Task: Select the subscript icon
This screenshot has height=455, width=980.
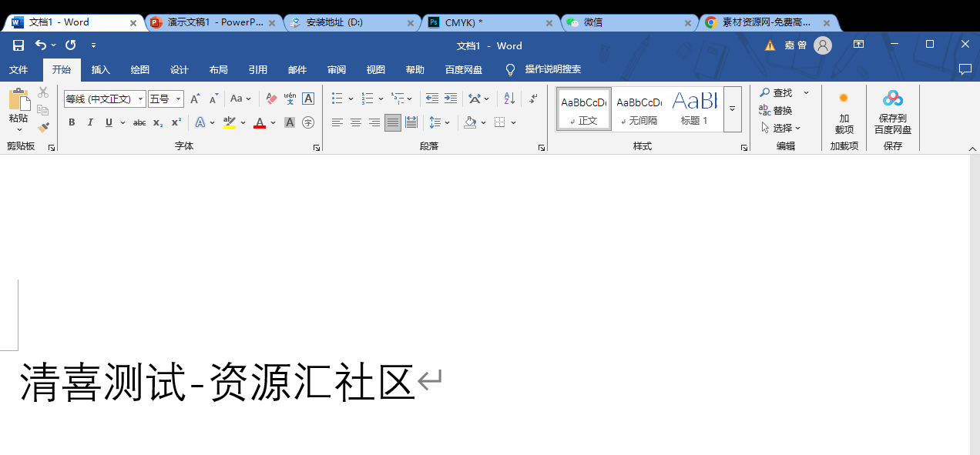Action: point(156,122)
